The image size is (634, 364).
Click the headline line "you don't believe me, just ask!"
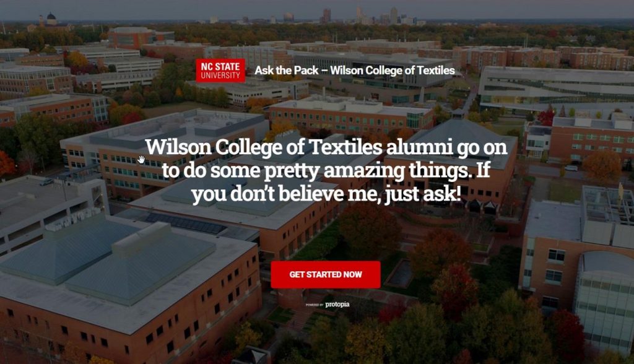326,194
